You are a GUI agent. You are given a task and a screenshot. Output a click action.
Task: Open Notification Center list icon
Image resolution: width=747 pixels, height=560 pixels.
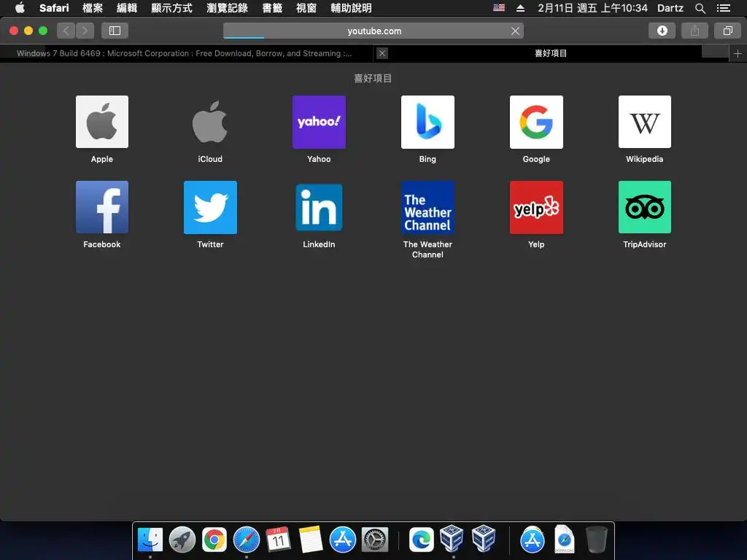point(724,7)
